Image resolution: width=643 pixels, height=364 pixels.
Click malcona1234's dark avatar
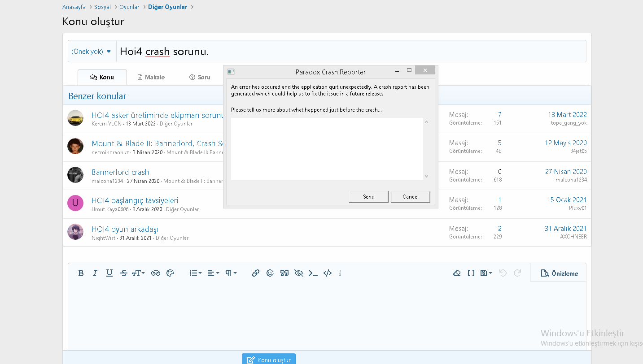click(75, 175)
